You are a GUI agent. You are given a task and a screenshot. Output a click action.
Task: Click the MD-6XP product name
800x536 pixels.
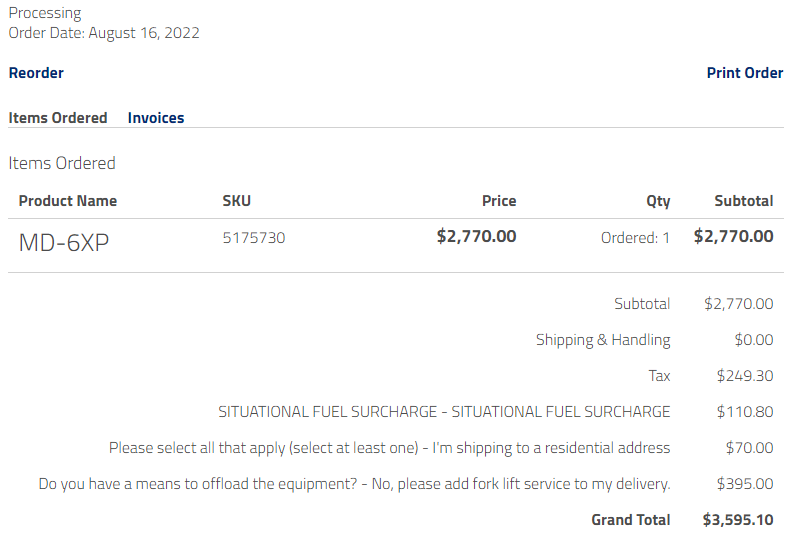click(64, 242)
